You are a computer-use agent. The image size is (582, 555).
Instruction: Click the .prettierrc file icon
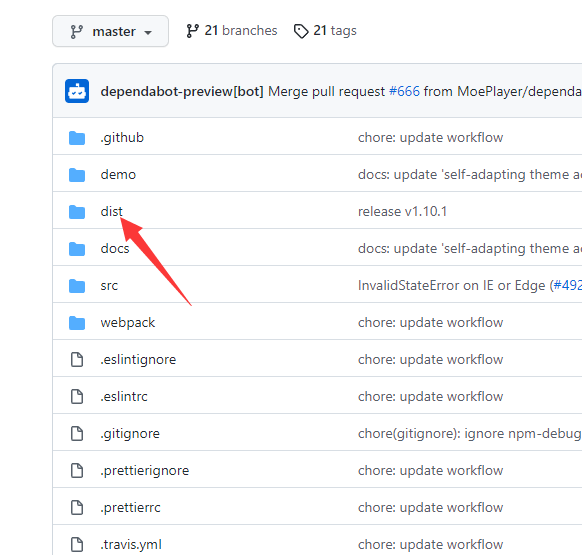(x=77, y=507)
